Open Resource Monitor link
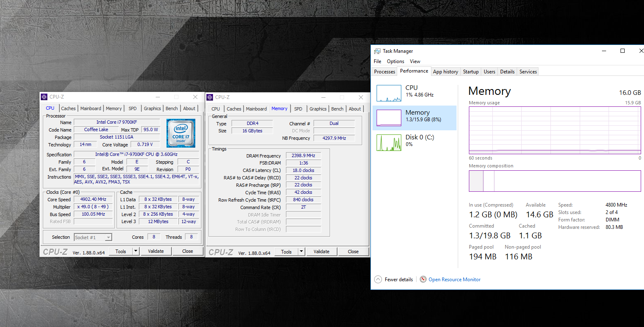 click(454, 280)
